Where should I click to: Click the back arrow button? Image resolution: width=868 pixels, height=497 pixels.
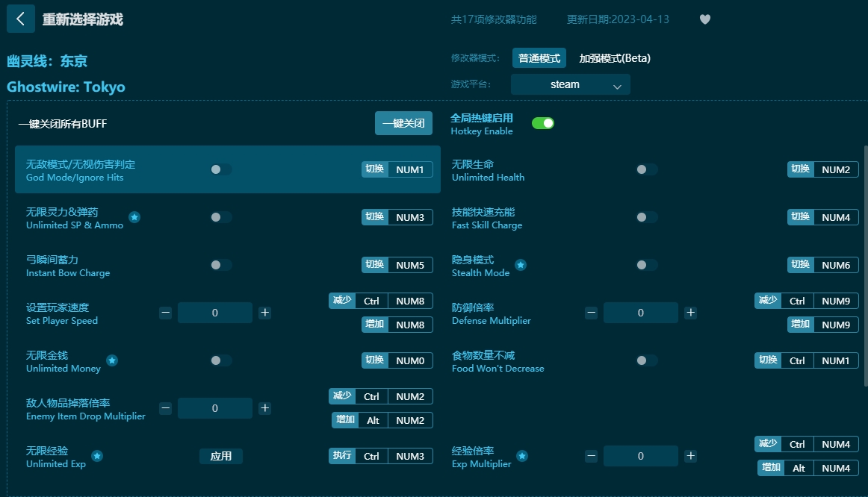[x=20, y=19]
